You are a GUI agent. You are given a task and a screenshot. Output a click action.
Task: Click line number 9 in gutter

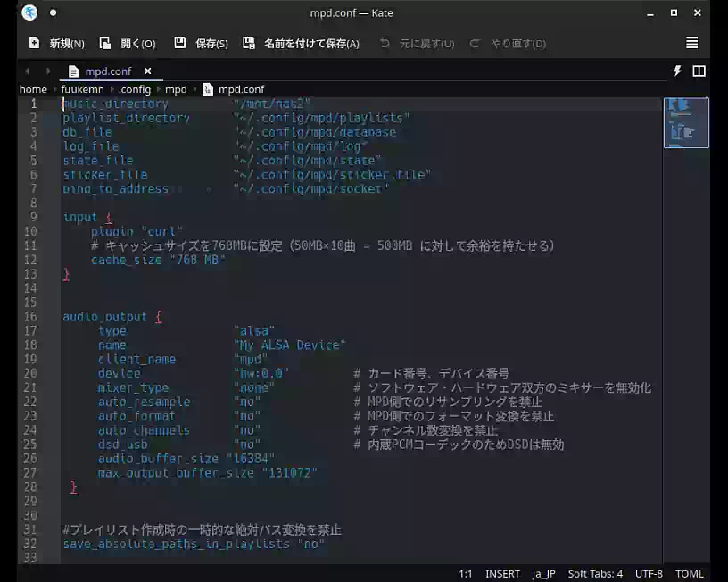click(33, 217)
